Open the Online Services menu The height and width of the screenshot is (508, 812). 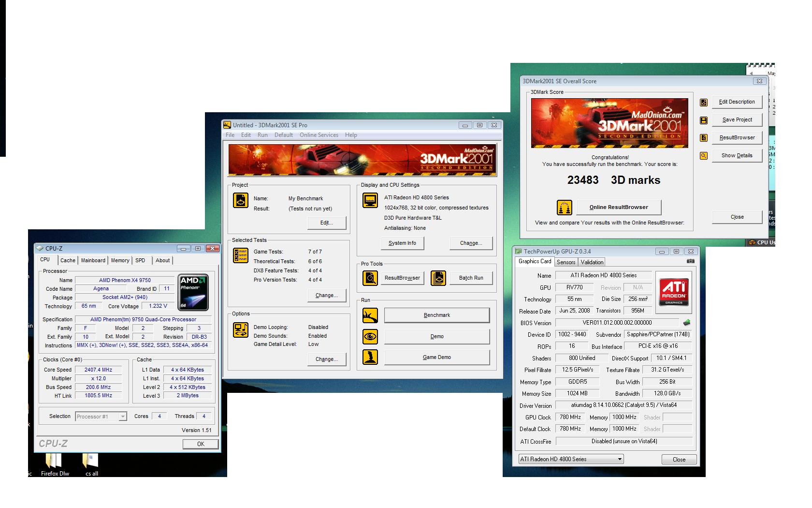[x=319, y=135]
